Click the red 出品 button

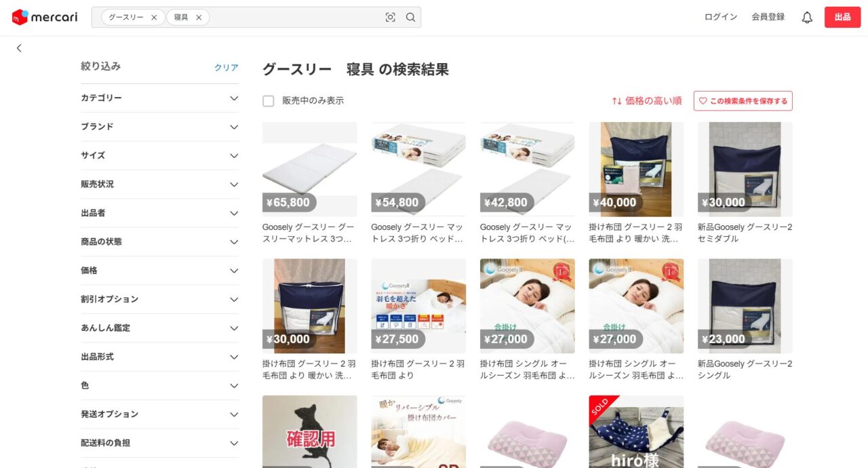point(842,17)
